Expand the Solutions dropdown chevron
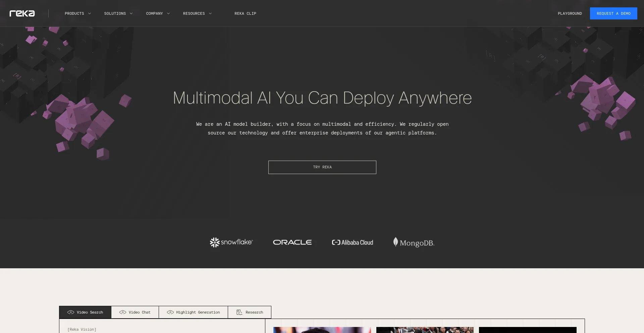644x333 pixels. coord(131,13)
